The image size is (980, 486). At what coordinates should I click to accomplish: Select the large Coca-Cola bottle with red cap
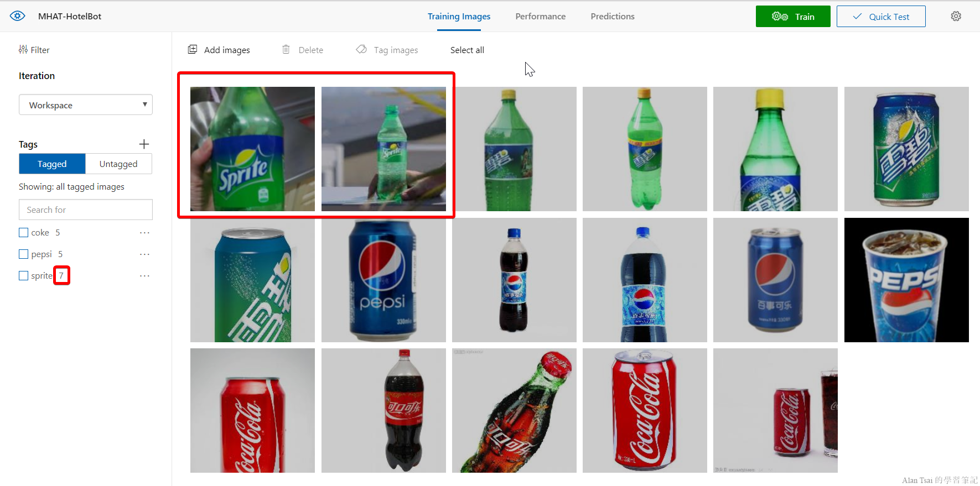[383, 410]
